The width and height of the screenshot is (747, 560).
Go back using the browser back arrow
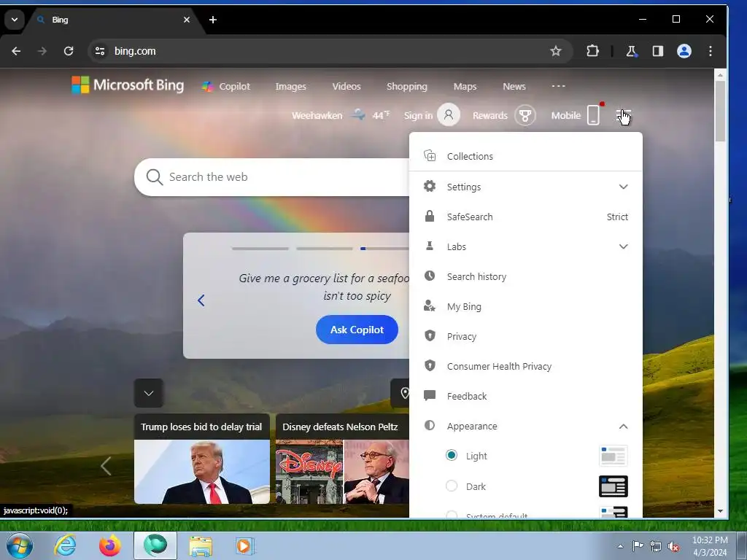point(16,51)
